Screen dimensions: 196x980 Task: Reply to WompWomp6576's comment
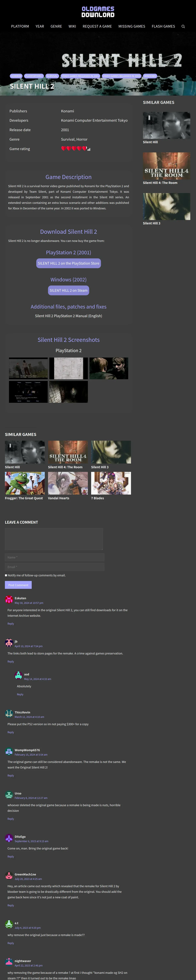[11, 775]
